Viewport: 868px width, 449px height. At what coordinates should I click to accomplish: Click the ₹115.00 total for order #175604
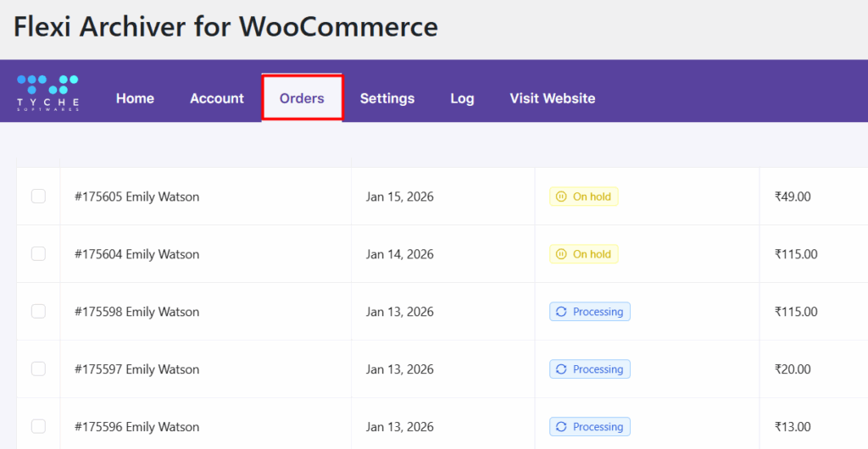796,254
